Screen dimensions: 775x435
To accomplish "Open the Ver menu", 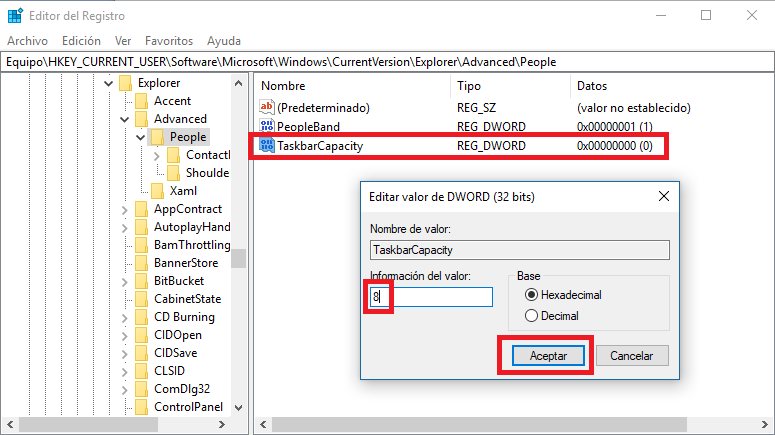I will pos(123,41).
